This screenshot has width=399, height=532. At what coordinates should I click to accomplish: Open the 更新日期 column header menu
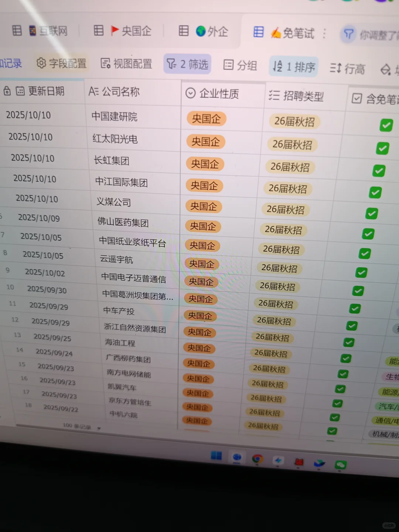click(42, 91)
